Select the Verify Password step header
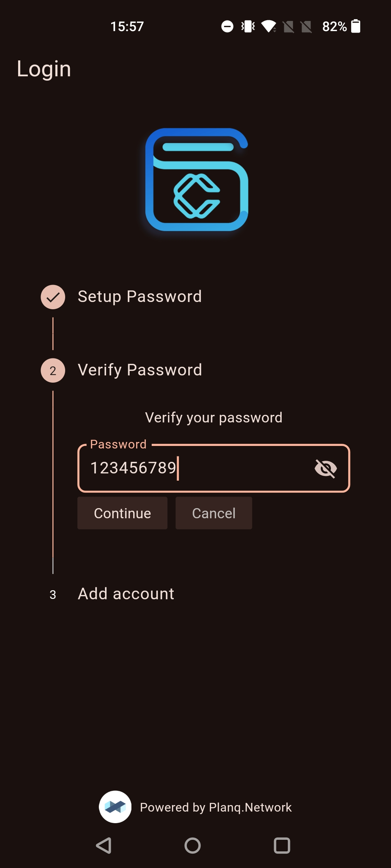The image size is (391, 868). click(140, 370)
